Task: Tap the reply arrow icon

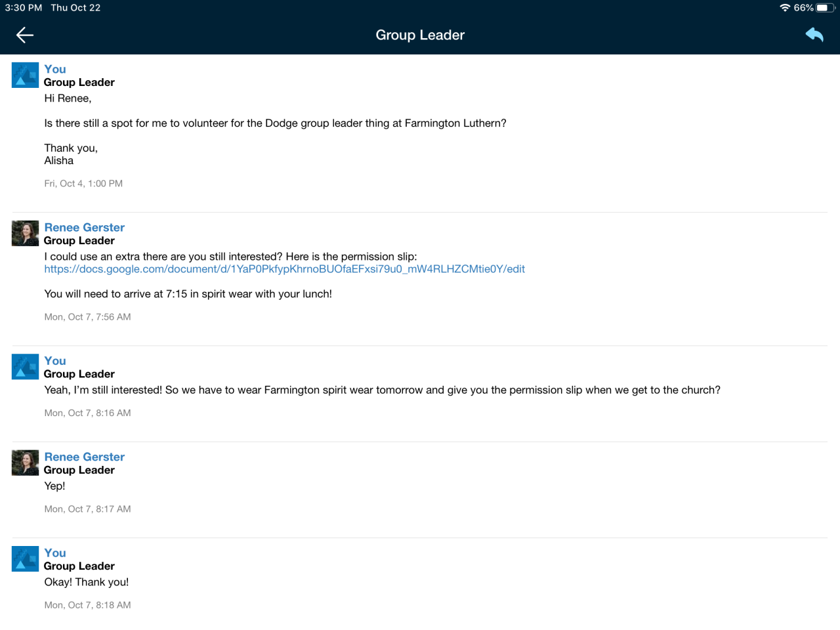Action: 814,35
